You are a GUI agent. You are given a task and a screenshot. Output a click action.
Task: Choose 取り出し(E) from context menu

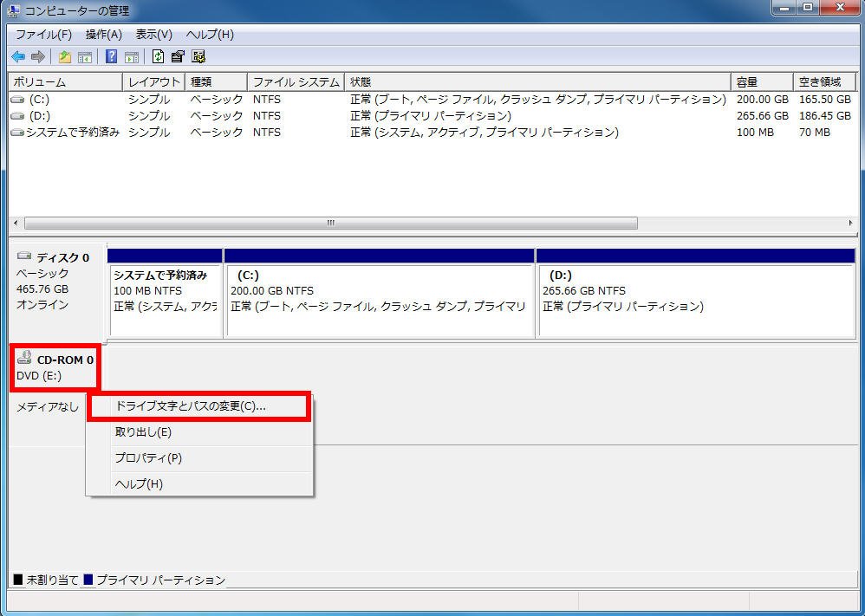(199, 432)
